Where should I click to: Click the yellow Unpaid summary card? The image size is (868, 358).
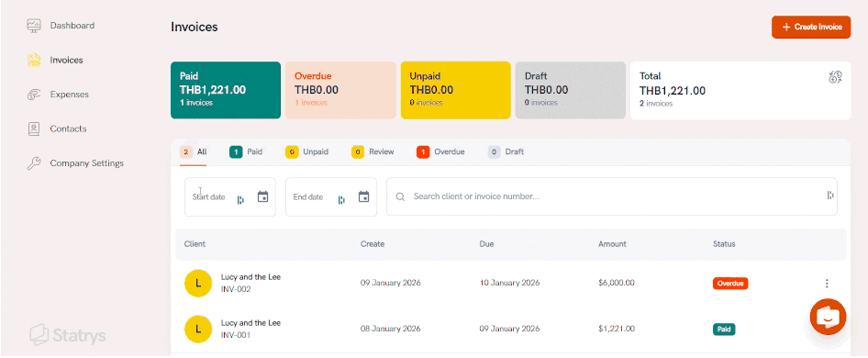click(x=456, y=90)
